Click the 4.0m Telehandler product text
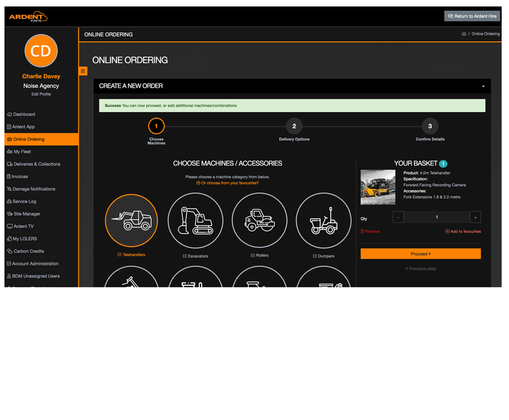Screen dimensions: 509x420 [x=435, y=173]
